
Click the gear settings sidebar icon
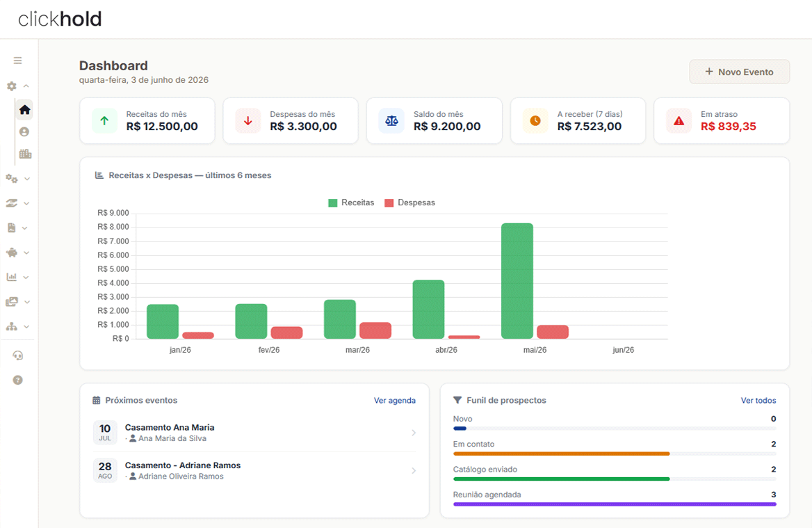coord(11,86)
